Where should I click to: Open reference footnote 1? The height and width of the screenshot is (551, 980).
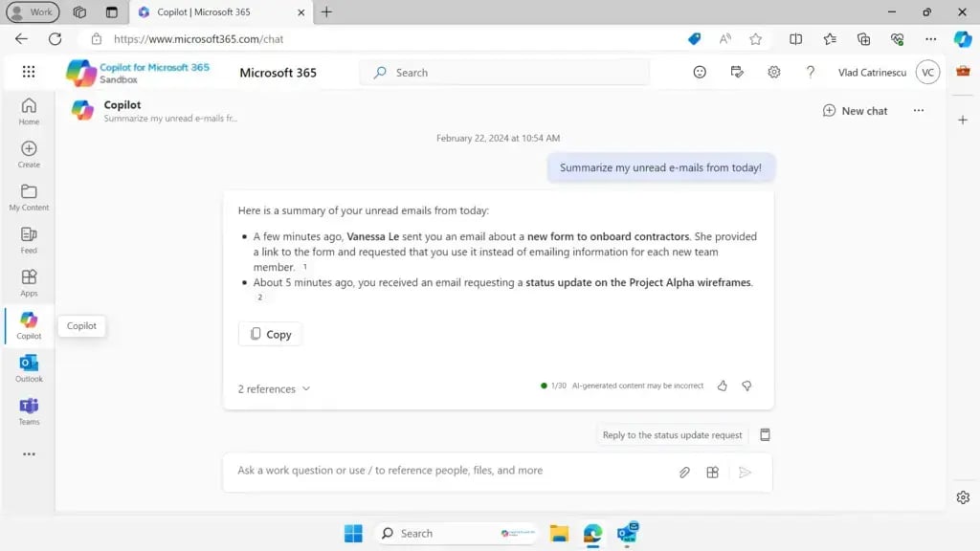pos(305,267)
